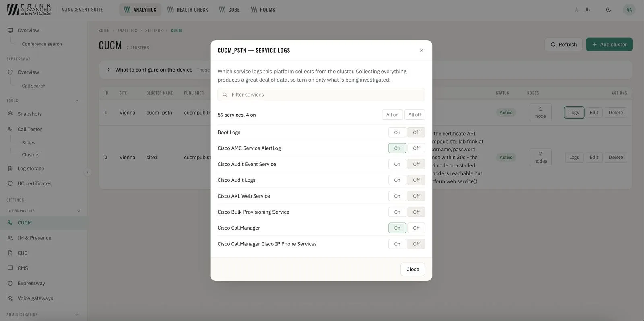Viewport: 644px width, 321px height.
Task: Refresh the cluster list
Action: 563,45
